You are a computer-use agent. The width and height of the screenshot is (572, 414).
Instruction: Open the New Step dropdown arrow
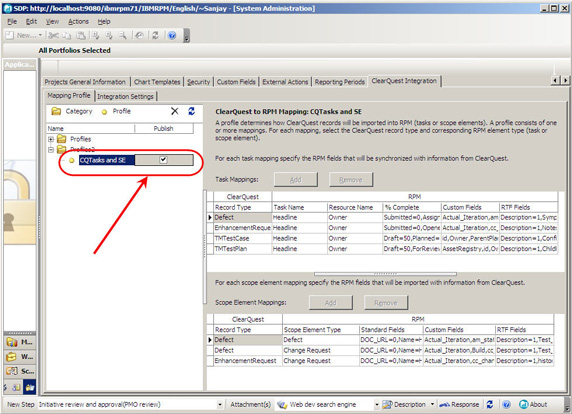tap(220, 405)
